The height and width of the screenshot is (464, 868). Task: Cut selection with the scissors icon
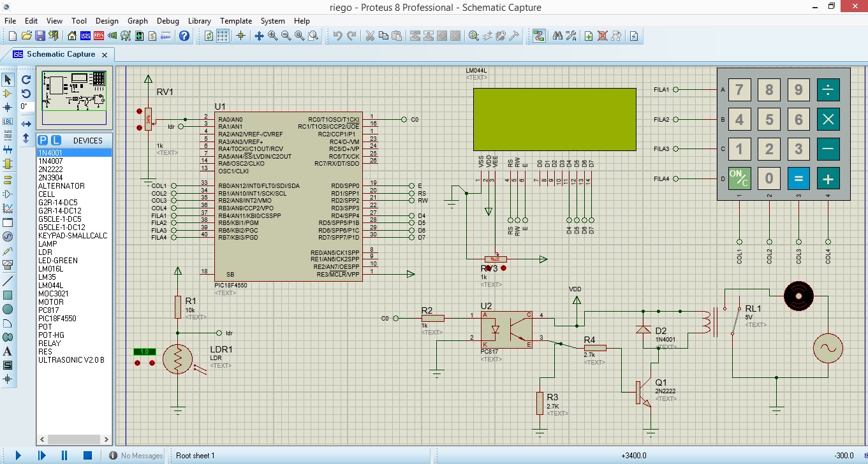tap(369, 36)
